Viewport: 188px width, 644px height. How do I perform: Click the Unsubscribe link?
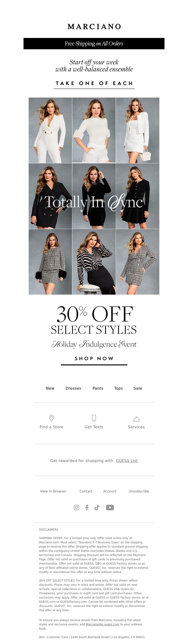pyautogui.click(x=139, y=491)
